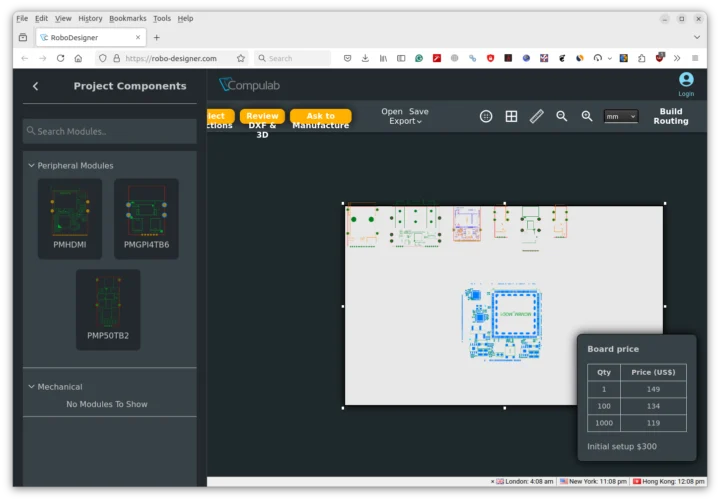The width and height of the screenshot is (720, 501).
Task: Click the zoom out magnifier icon
Action: click(x=562, y=117)
